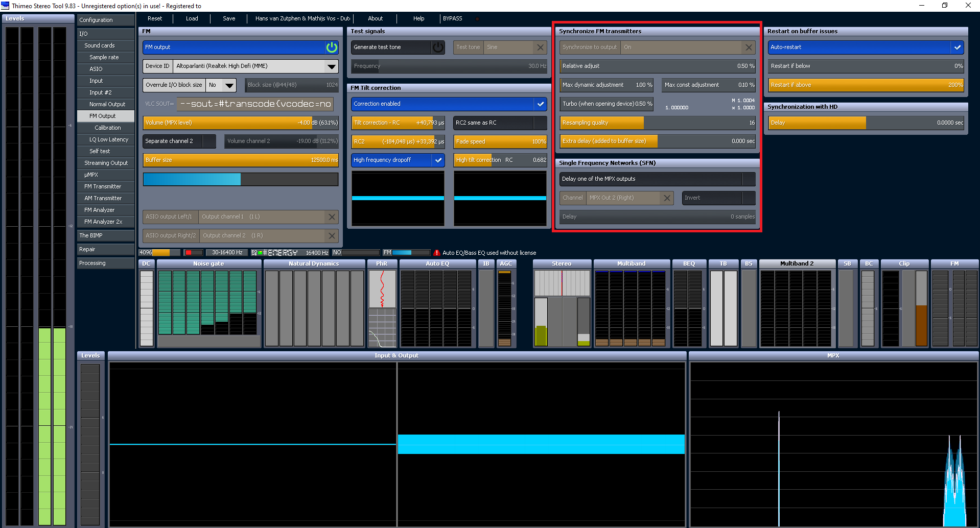Open The BIMP section

click(x=105, y=235)
